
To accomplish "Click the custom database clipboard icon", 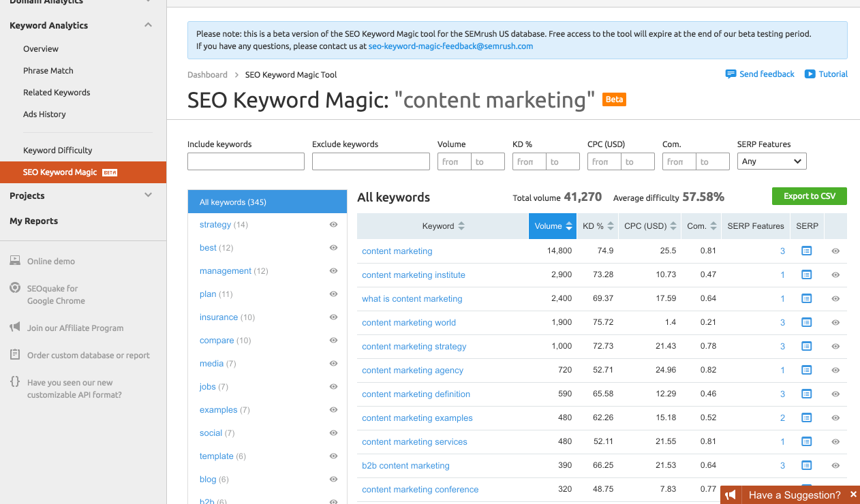I will 15,355.
